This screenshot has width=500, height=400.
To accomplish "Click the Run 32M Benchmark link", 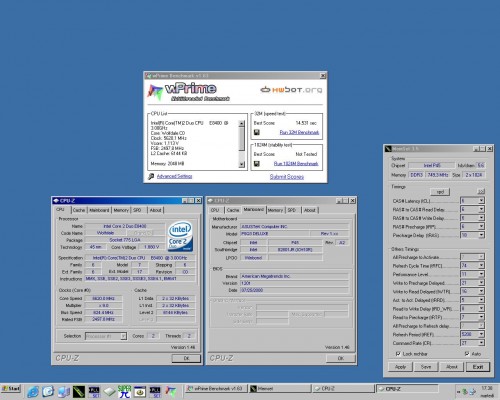I will click(299, 132).
